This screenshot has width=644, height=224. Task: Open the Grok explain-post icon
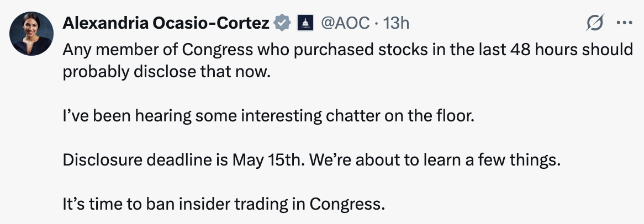pos(595,23)
